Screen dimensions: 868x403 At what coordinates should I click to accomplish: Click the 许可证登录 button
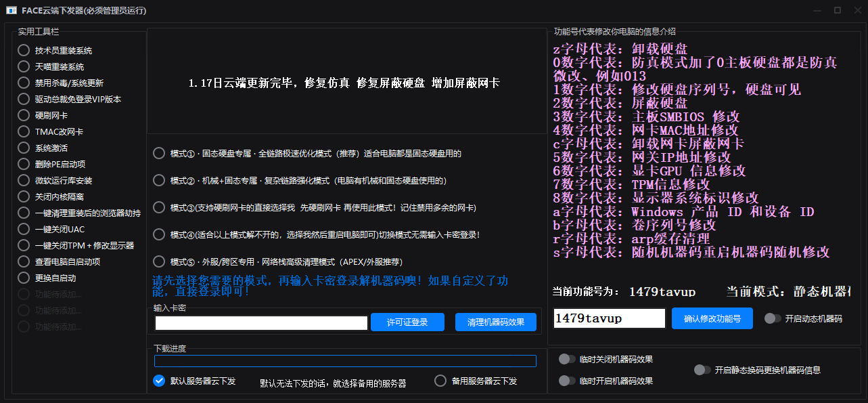click(407, 322)
